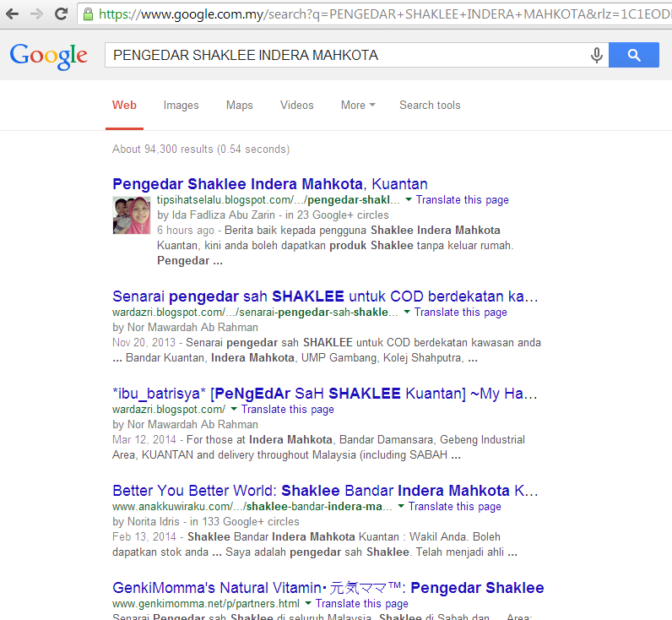Open result Pengedar Shaklee Indera Mahkota, Kuantan

(x=270, y=184)
